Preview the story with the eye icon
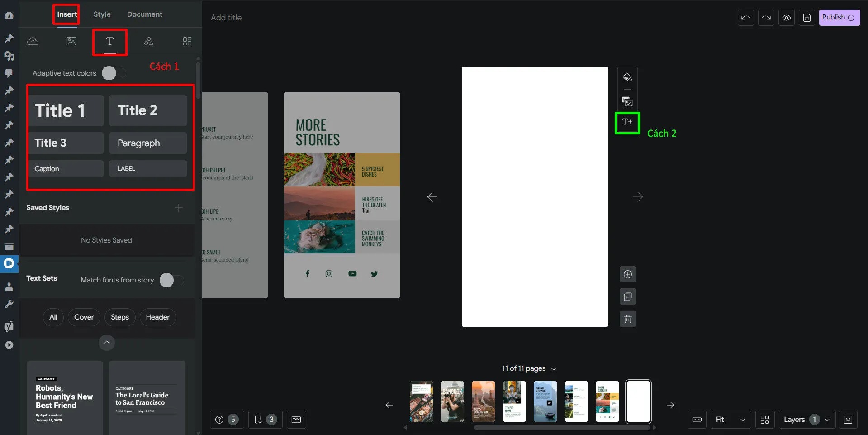 [787, 18]
